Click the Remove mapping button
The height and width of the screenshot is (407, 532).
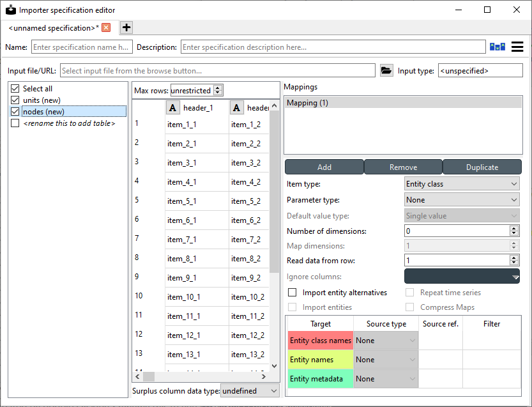(403, 167)
